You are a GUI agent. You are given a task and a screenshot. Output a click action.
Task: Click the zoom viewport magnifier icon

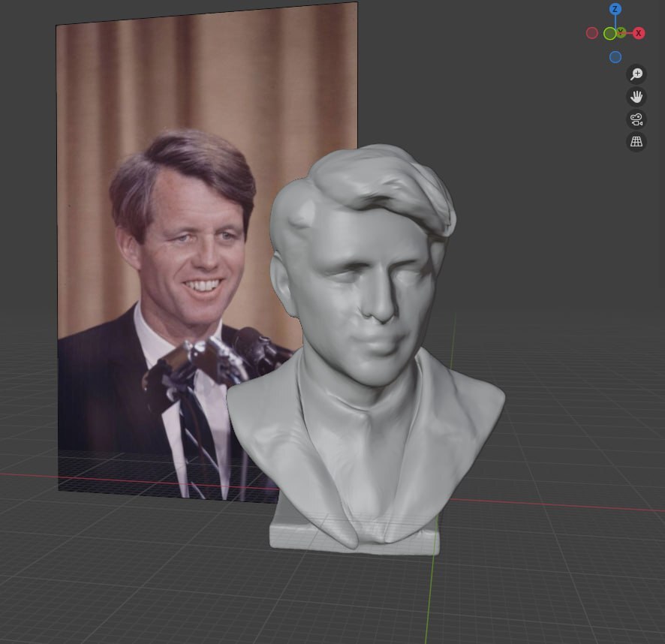(x=636, y=74)
